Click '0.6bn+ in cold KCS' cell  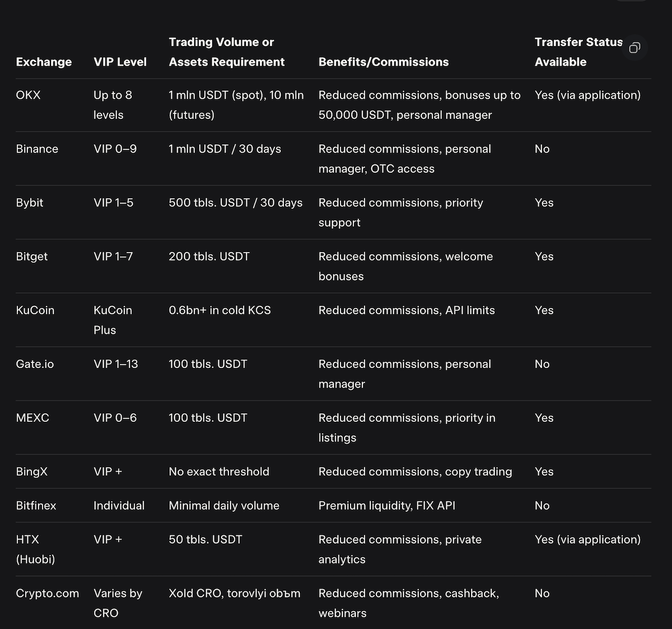coord(220,310)
